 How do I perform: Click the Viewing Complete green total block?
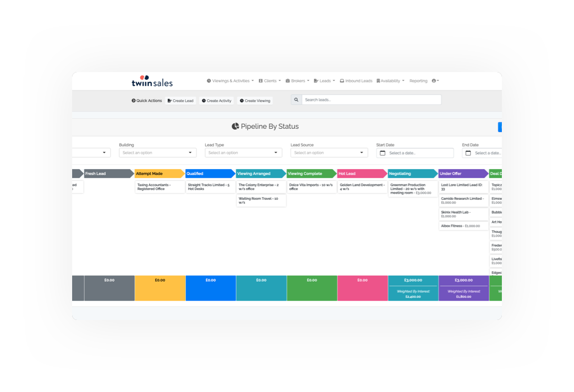pyautogui.click(x=312, y=288)
